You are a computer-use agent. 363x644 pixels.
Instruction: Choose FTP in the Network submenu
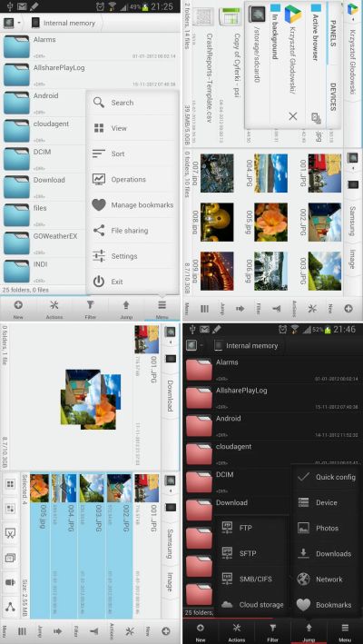251,528
